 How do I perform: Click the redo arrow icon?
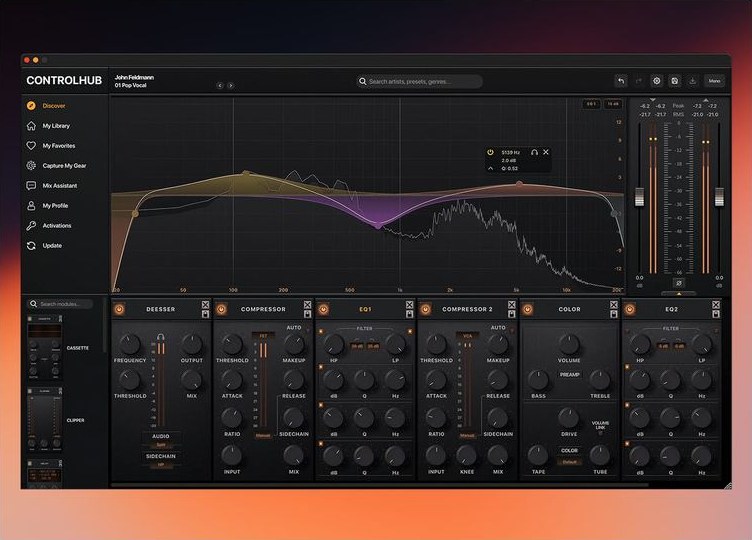click(x=639, y=81)
